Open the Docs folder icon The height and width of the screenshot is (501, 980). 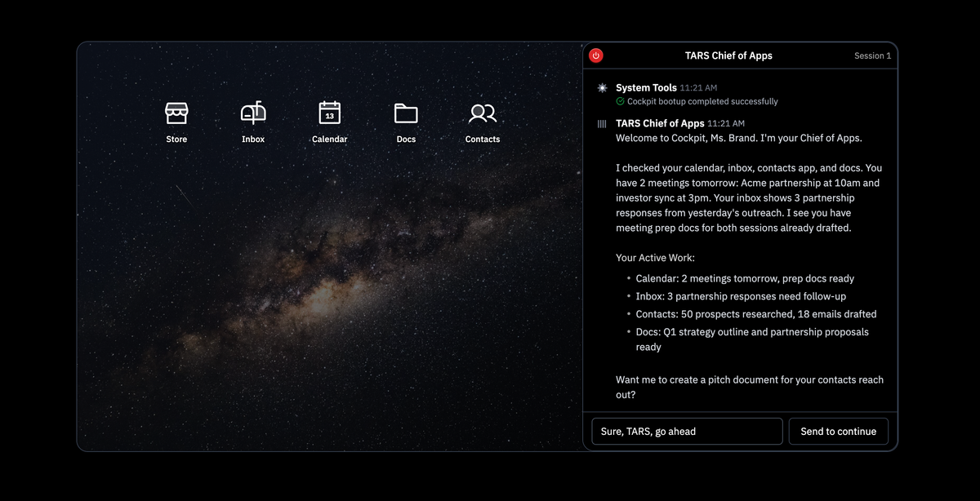(x=406, y=113)
